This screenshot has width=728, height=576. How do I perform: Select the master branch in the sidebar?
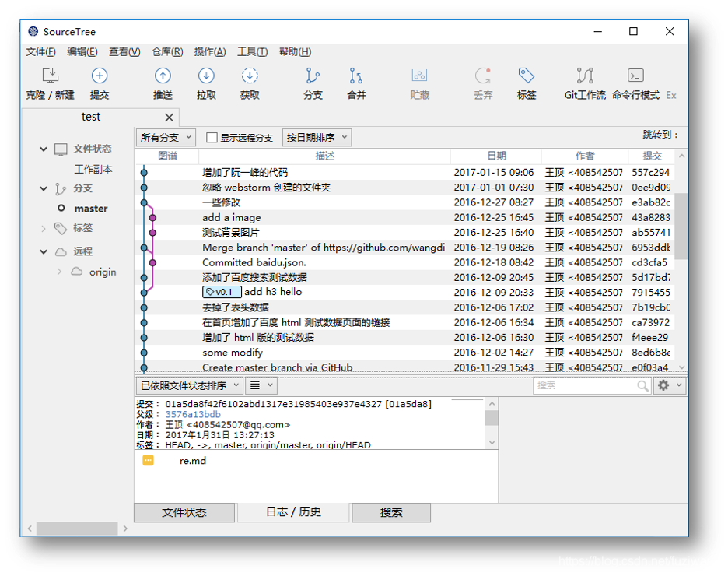(x=91, y=209)
